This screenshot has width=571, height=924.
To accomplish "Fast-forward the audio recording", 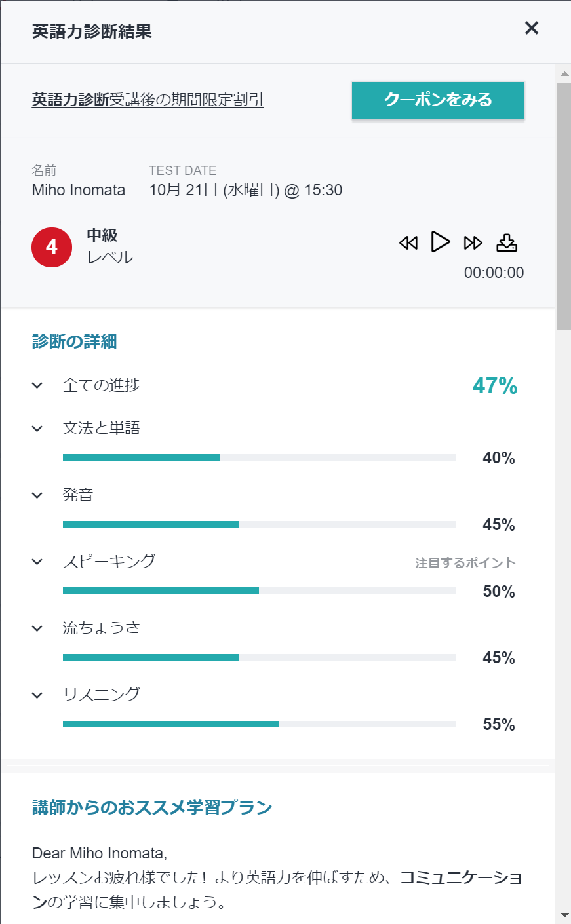I will click(x=473, y=243).
